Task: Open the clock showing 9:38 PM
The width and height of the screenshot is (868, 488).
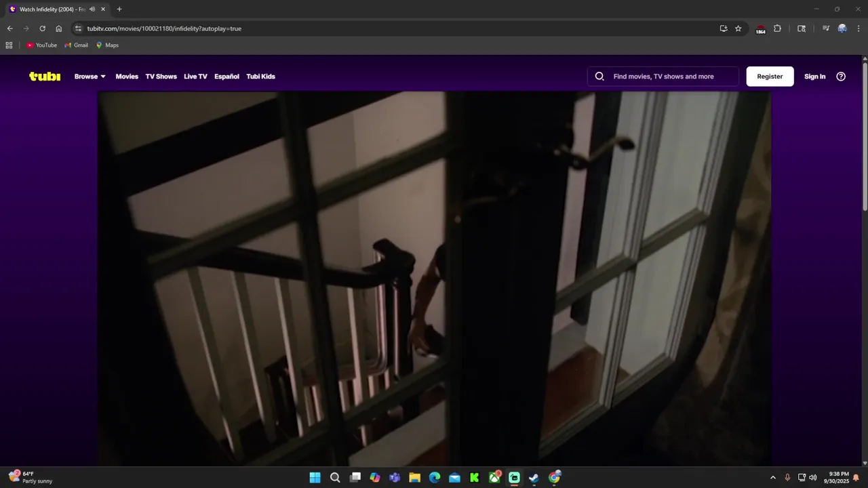Action: [836, 478]
